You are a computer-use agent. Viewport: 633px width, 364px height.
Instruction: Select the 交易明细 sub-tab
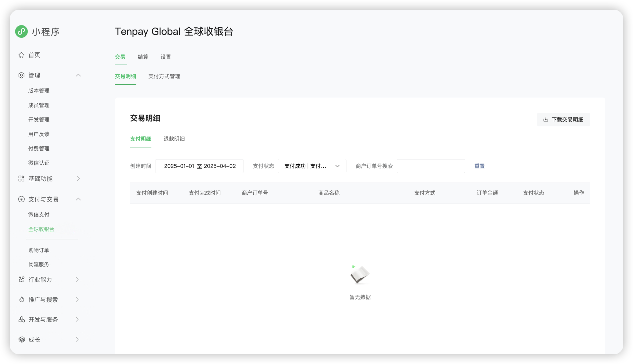(x=125, y=76)
